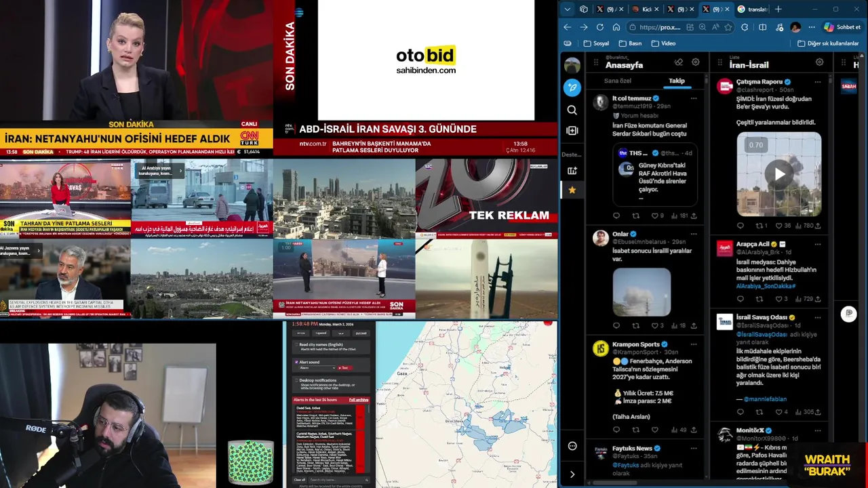Click browser forward arrow

[x=584, y=27]
